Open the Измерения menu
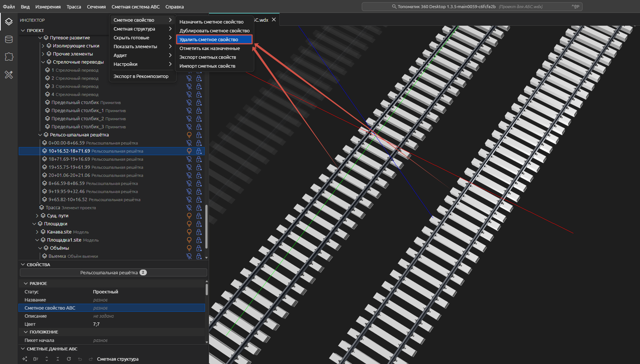Screen dimensions: 640x364 click(x=48, y=7)
